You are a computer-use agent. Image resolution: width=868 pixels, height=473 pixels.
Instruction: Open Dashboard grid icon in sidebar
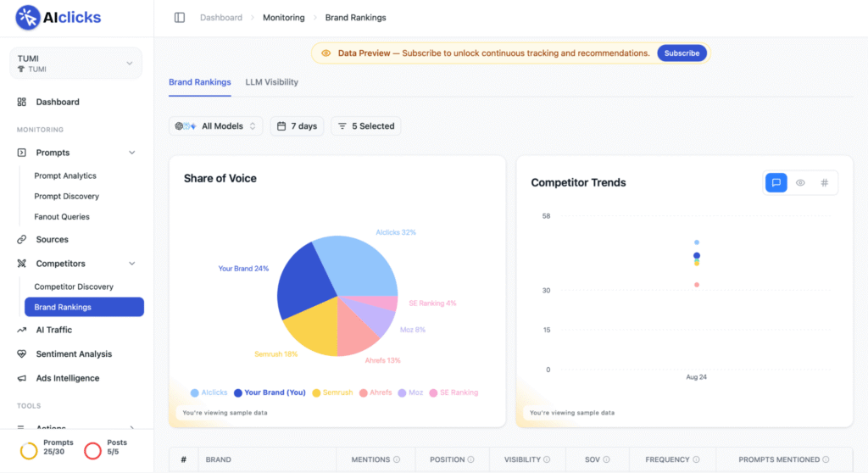coord(21,102)
